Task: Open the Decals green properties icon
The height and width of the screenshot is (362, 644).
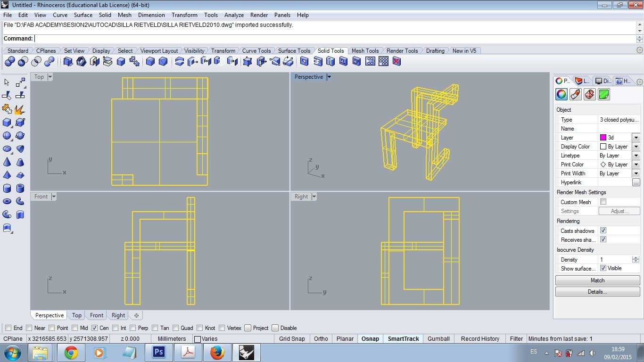Action: tap(604, 94)
